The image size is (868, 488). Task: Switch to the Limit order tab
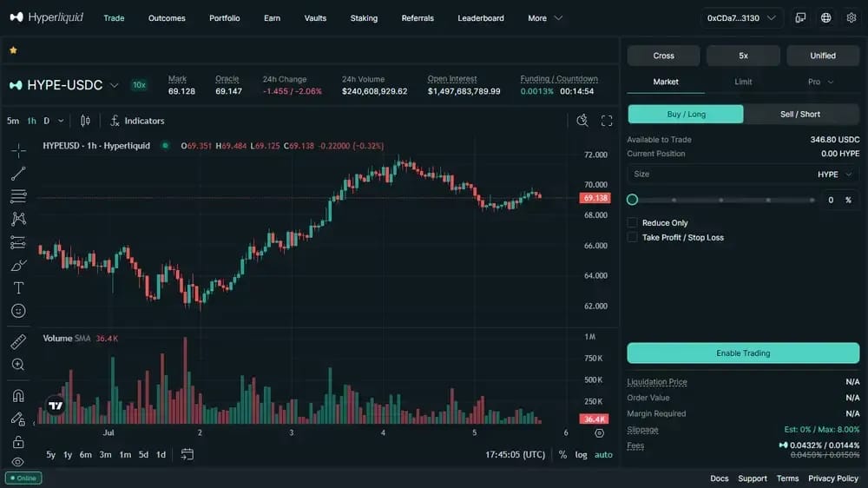743,82
